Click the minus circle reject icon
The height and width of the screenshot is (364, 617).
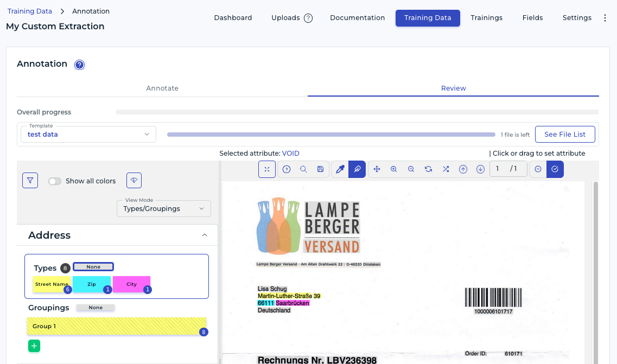pyautogui.click(x=538, y=169)
